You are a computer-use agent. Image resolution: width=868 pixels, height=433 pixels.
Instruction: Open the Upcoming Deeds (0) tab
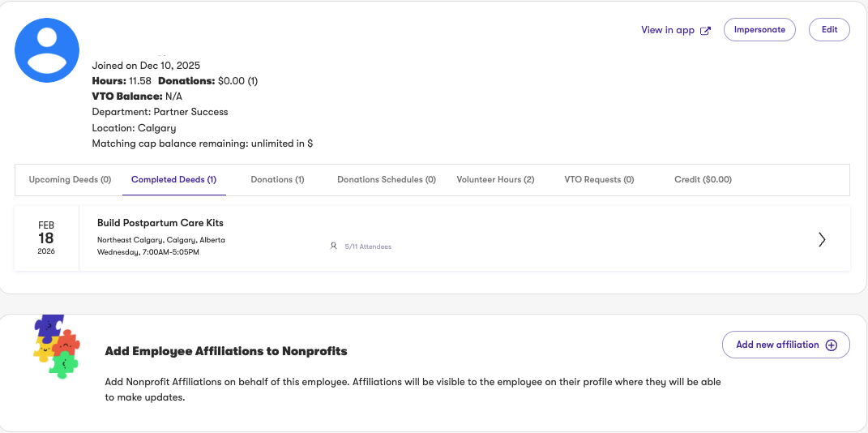[x=70, y=180]
